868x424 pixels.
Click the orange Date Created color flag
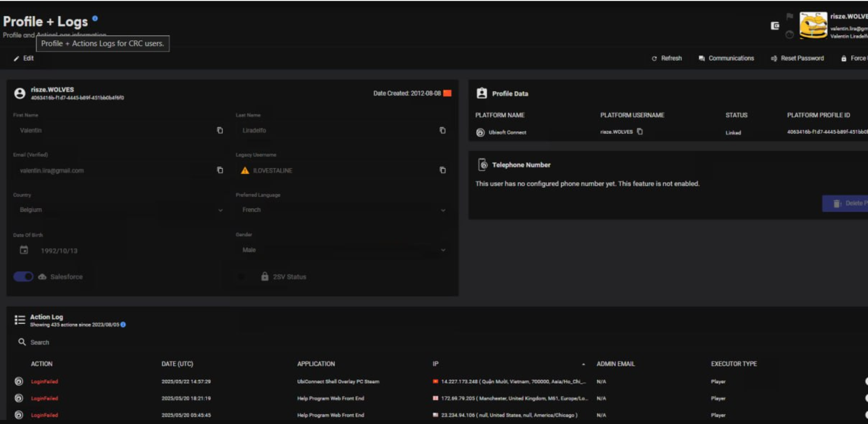[x=448, y=93]
